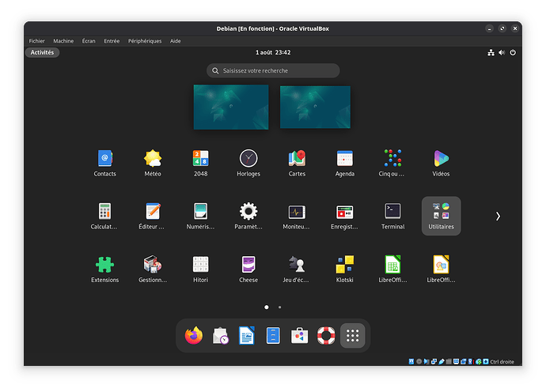Switch to the second app page dot
This screenshot has height=392, width=546.
(280, 307)
